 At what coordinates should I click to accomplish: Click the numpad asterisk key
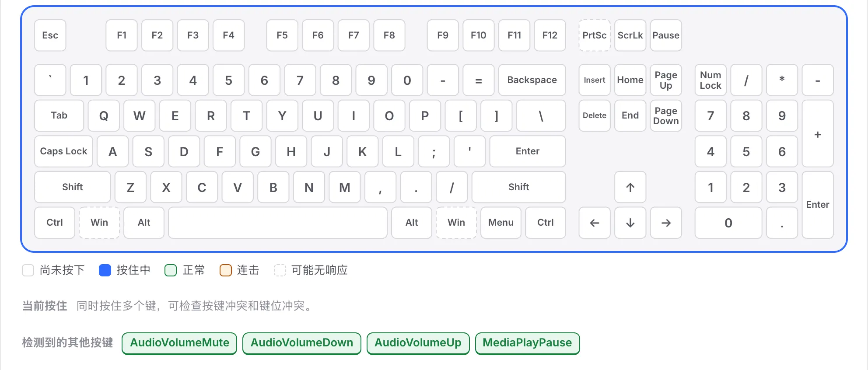click(782, 80)
